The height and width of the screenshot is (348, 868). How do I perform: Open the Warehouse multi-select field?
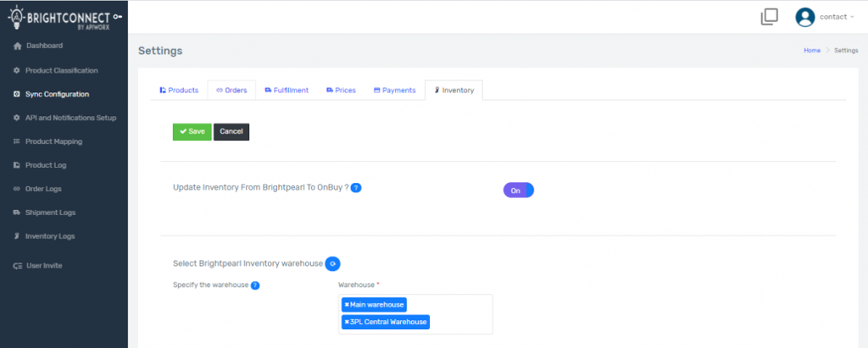pyautogui.click(x=415, y=314)
